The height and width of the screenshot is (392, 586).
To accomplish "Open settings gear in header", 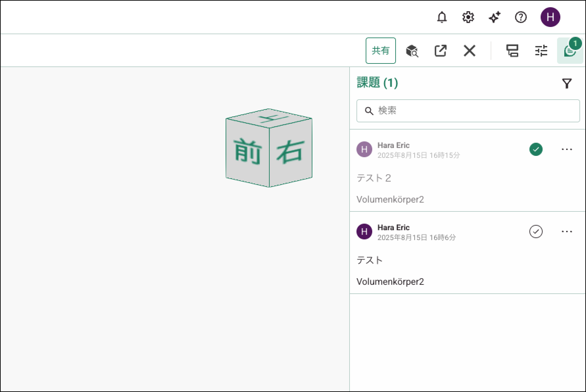I will 468,17.
